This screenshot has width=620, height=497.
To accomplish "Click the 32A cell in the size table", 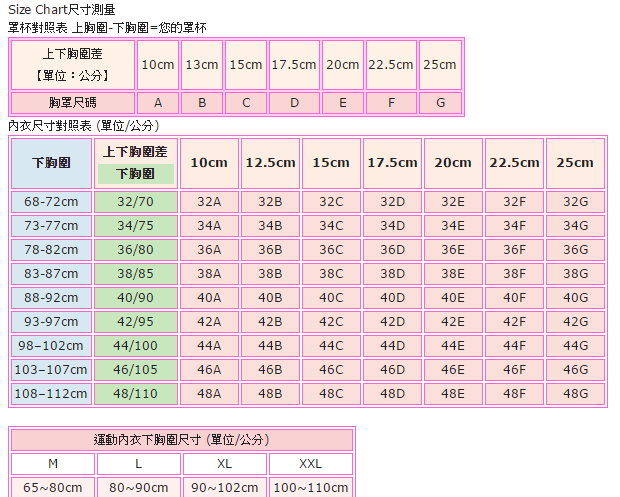I will (x=209, y=202).
